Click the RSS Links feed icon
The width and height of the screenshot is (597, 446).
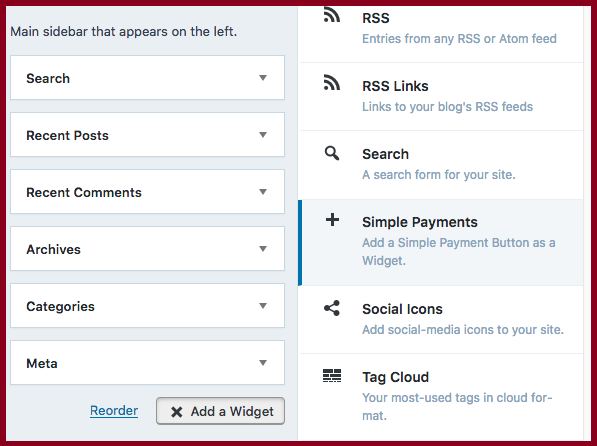click(332, 83)
